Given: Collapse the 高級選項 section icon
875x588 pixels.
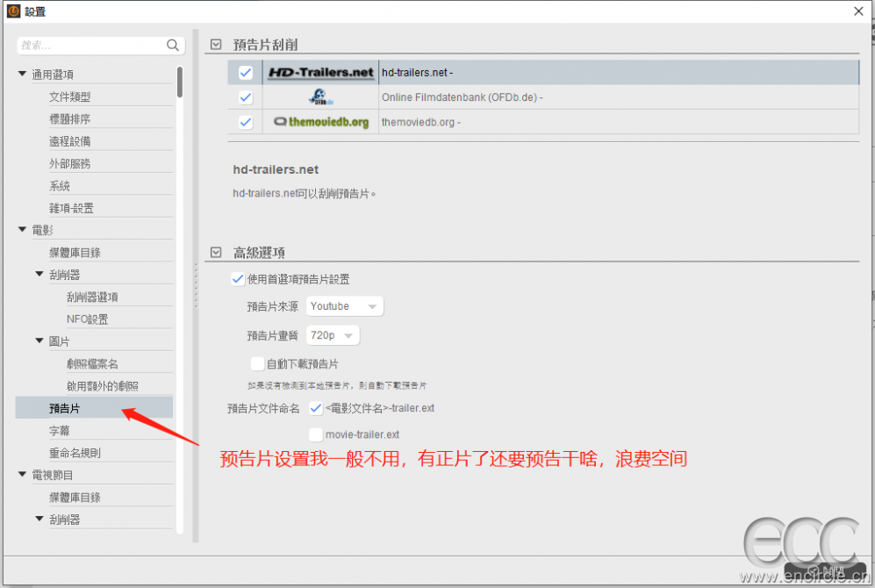Looking at the screenshot, I should tap(216, 253).
